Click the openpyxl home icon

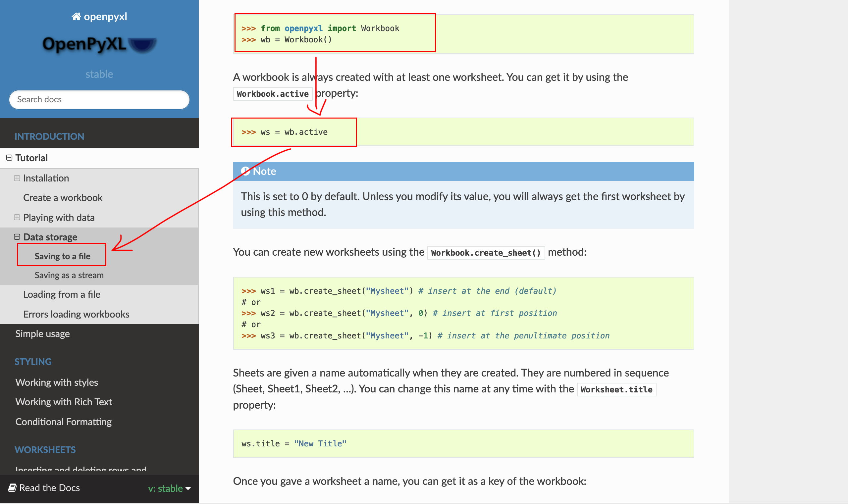tap(76, 16)
